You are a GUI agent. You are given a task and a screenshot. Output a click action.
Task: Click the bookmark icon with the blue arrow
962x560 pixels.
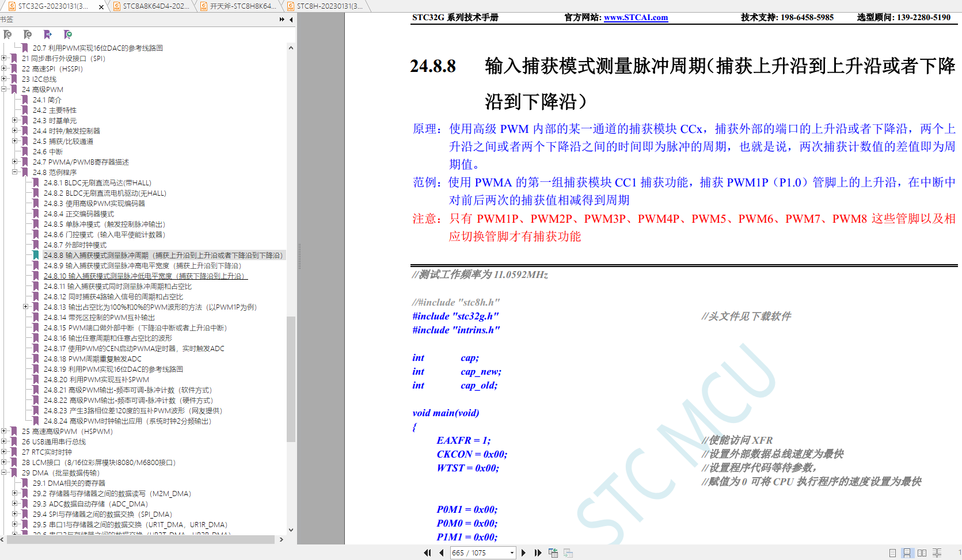[48, 35]
